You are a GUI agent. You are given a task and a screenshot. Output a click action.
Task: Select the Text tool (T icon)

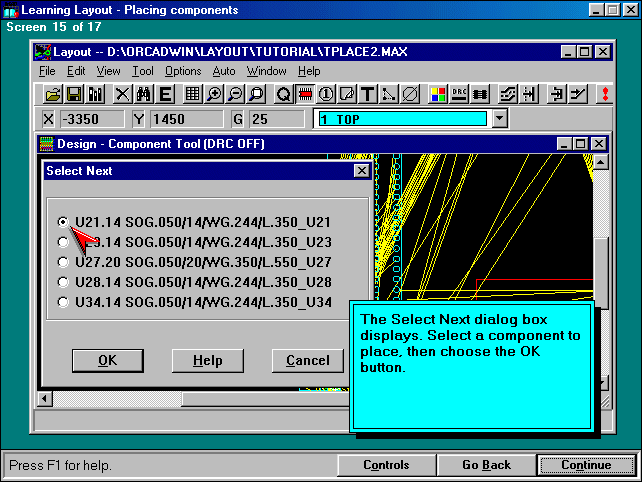(368, 94)
